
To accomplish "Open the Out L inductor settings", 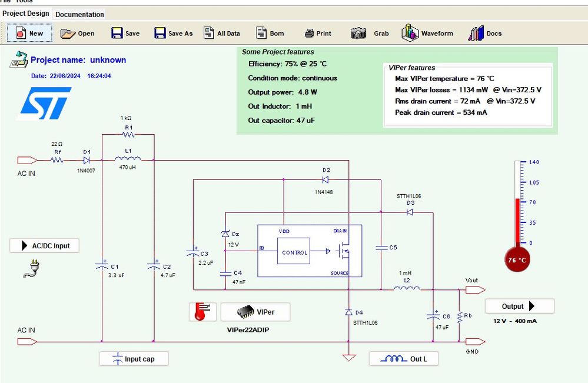I will 404,357.
